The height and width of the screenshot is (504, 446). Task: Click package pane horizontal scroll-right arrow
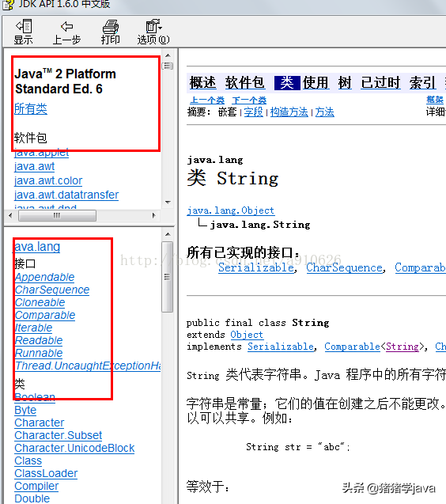coord(154,215)
